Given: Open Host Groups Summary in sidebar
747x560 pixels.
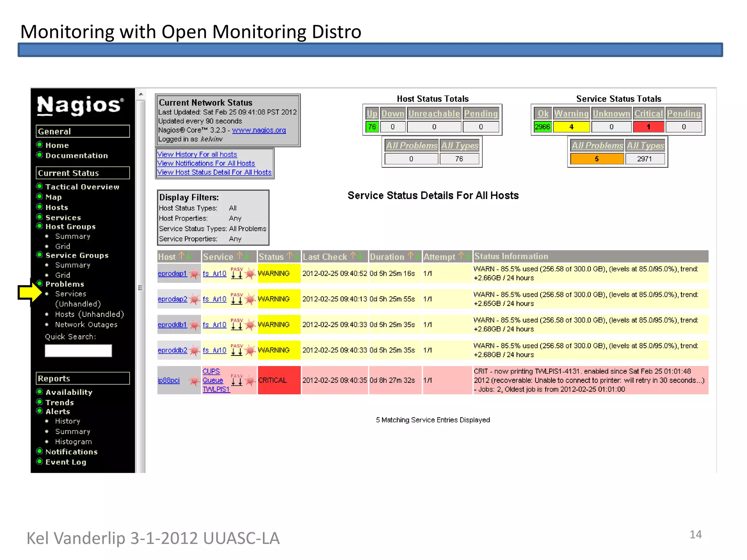Looking at the screenshot, I should pyautogui.click(x=73, y=236).
